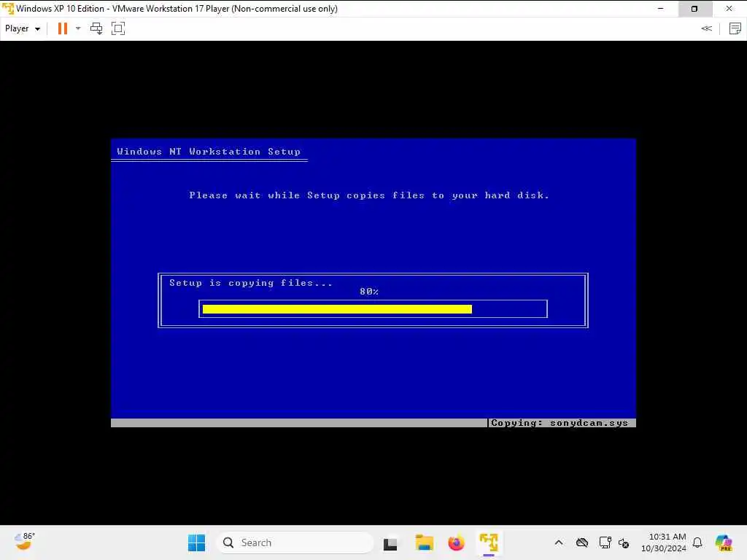Enter VMware full screen mode
The image size is (747, 560).
pos(118,28)
